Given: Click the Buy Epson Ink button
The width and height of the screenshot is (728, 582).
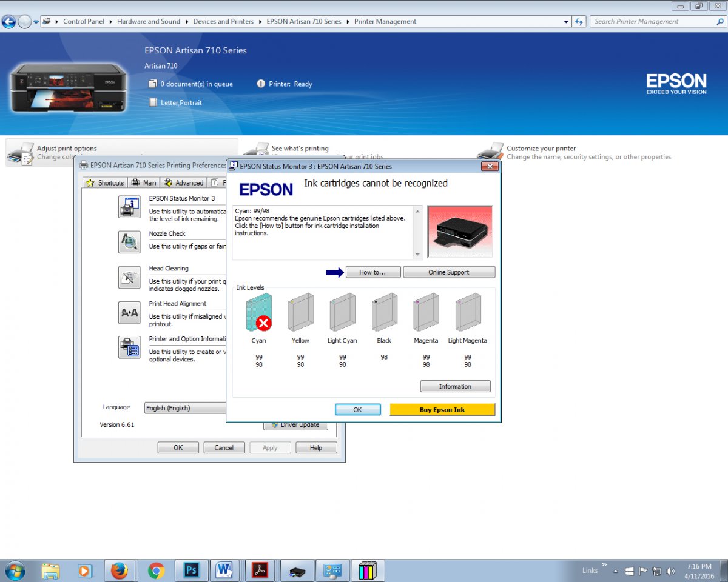Looking at the screenshot, I should point(442,410).
